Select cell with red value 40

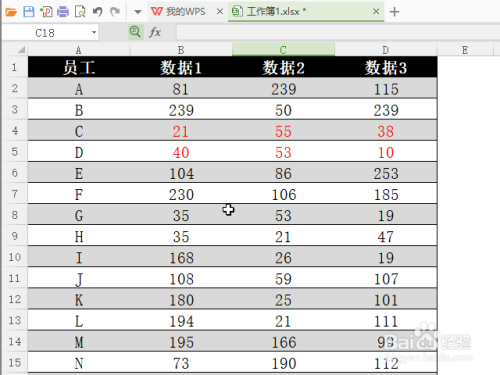click(x=181, y=152)
